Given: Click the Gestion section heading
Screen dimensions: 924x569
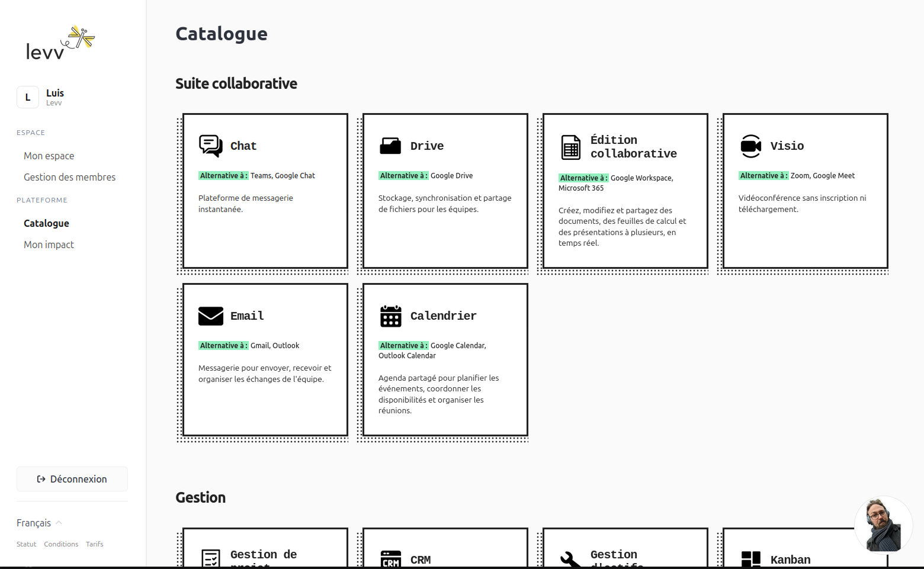Looking at the screenshot, I should [x=201, y=497].
